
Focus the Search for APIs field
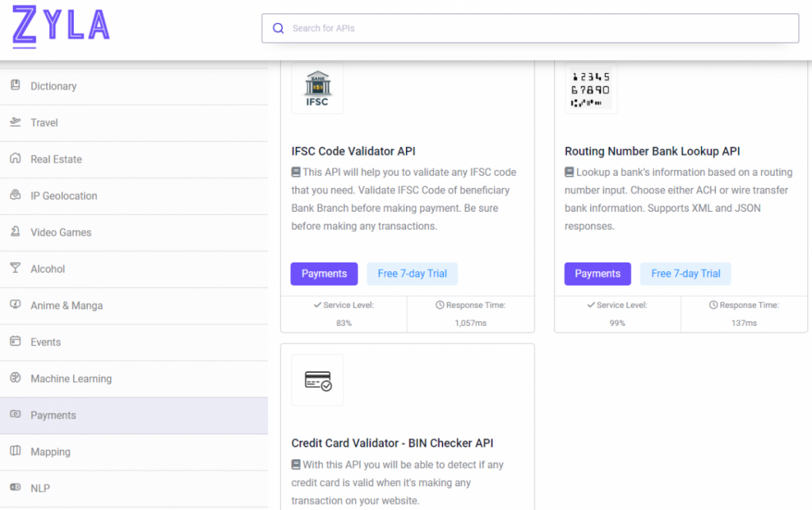pos(530,29)
